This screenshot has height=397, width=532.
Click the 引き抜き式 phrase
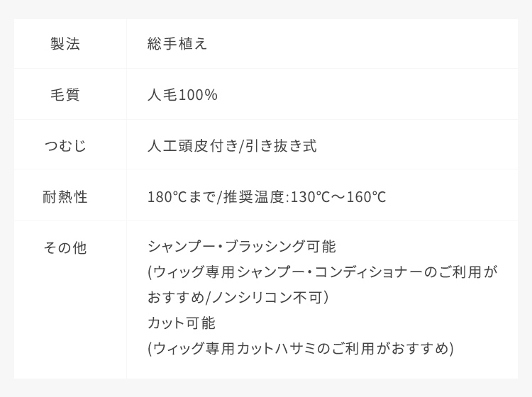[281, 146]
